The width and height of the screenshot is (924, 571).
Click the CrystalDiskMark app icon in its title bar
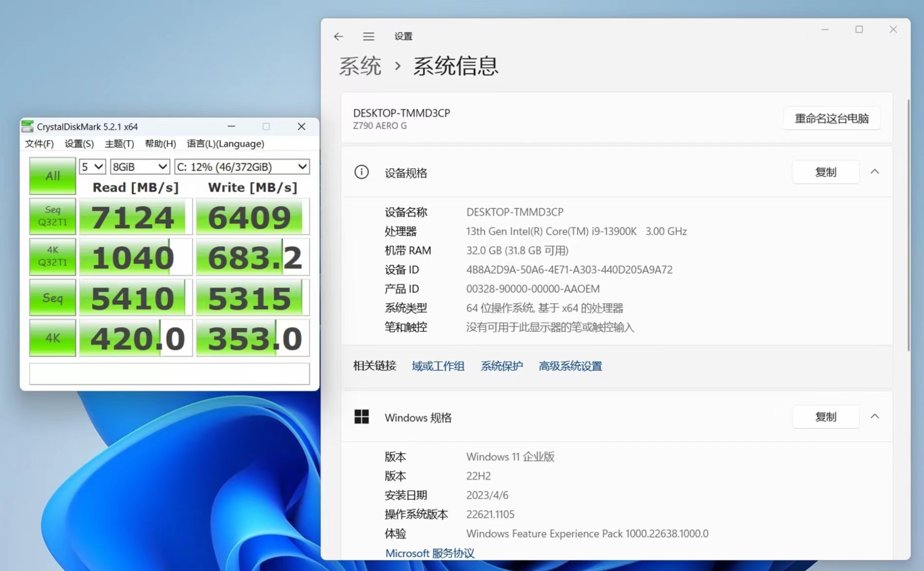coord(28,127)
